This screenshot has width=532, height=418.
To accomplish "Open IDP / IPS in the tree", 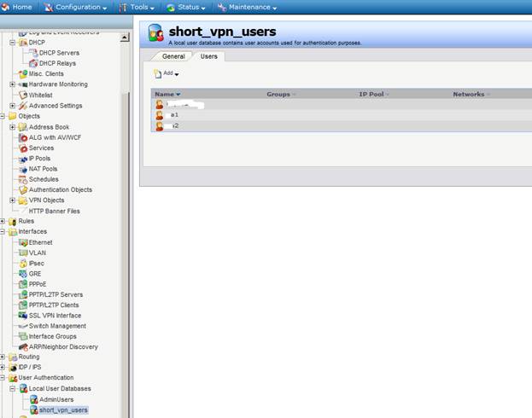I will coord(30,367).
